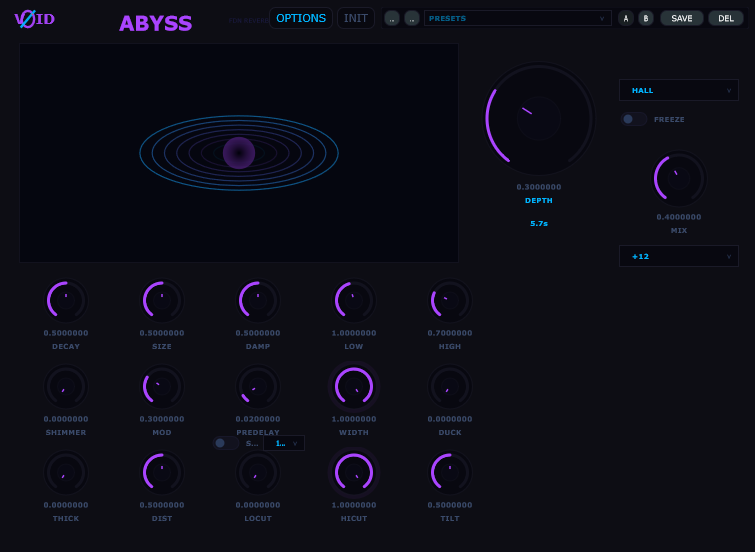This screenshot has width=755, height=552.
Task: Click the INIT button
Action: [x=356, y=18]
